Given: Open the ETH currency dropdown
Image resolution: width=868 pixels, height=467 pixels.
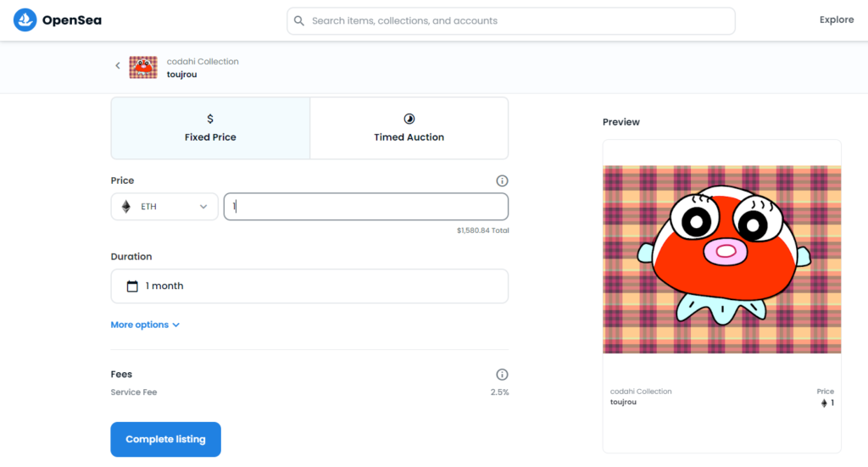Looking at the screenshot, I should [164, 207].
